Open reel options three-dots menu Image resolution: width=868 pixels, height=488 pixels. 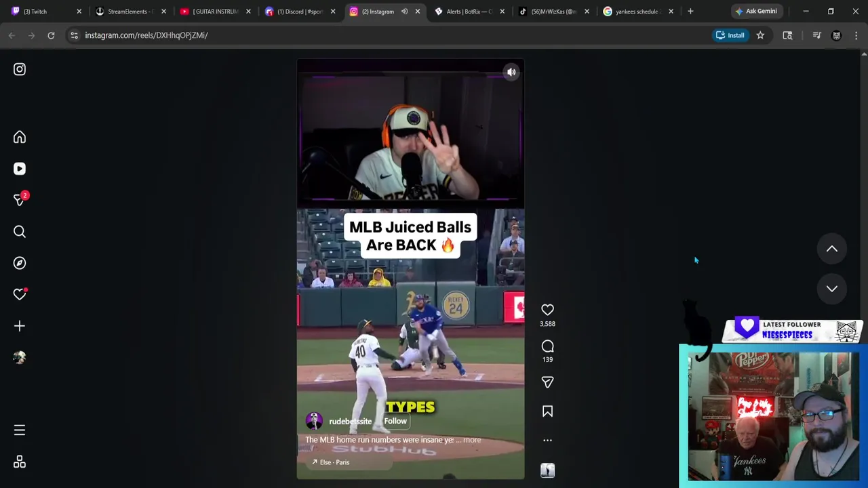point(547,441)
